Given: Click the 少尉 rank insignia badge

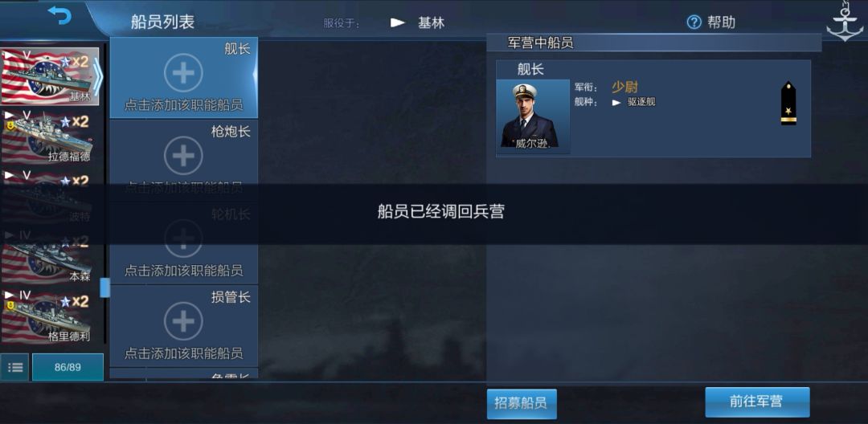Looking at the screenshot, I should pos(788,103).
